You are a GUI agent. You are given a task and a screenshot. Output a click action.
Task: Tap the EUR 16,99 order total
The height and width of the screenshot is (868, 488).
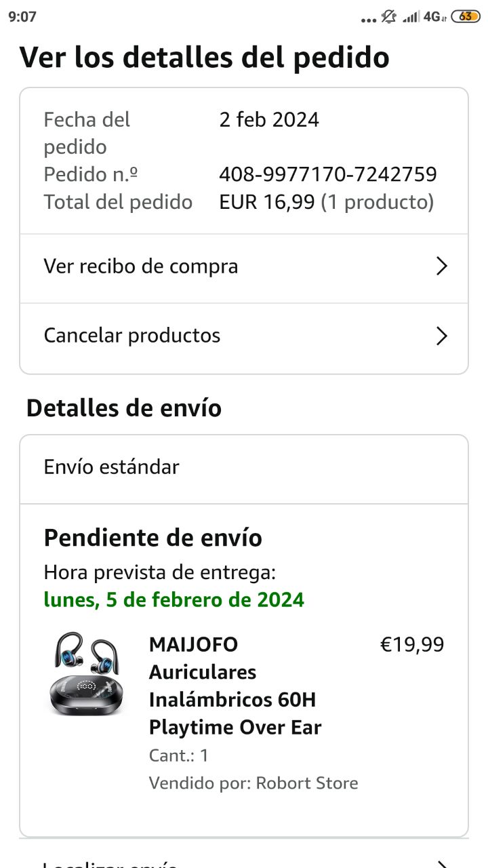[x=267, y=202]
